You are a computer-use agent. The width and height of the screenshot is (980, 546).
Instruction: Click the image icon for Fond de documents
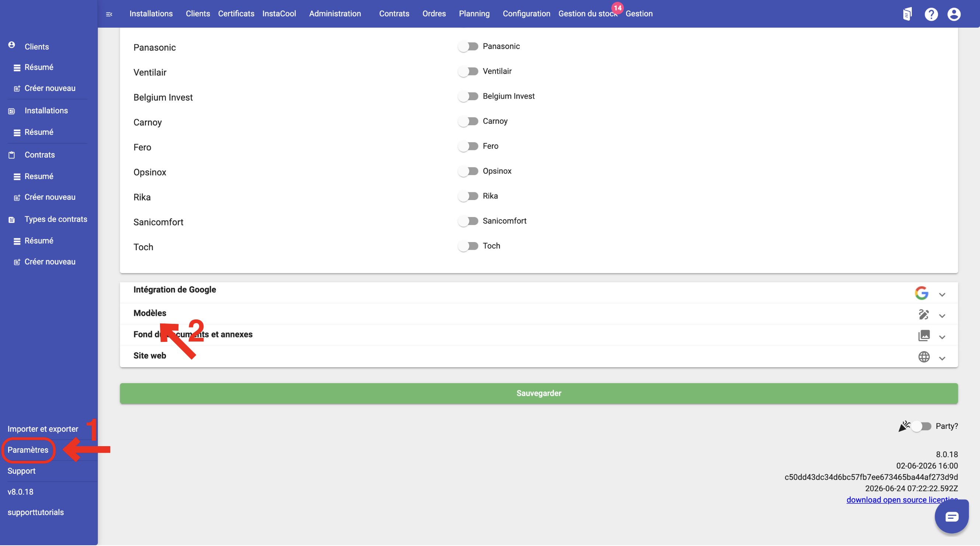(x=924, y=336)
